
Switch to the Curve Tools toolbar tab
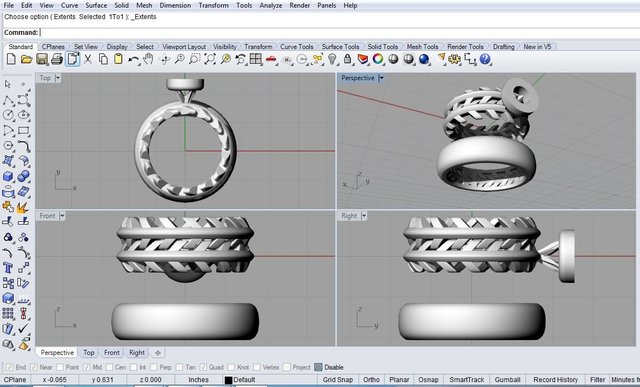click(297, 47)
